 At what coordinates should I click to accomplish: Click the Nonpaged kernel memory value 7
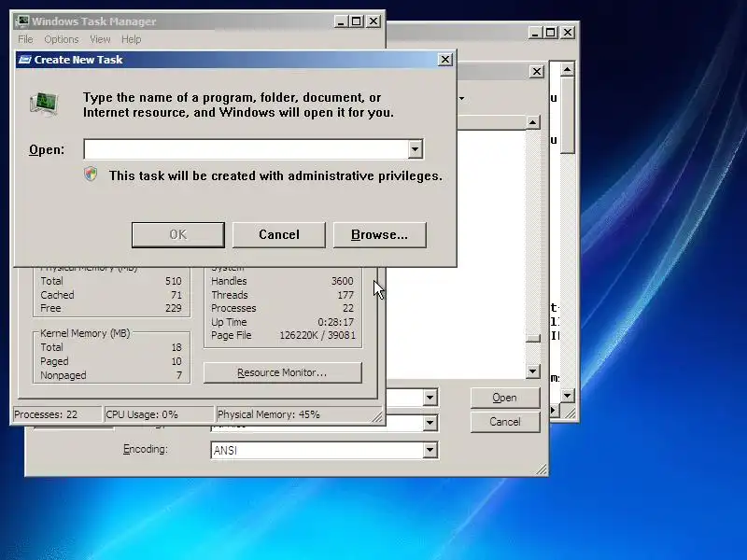(x=179, y=375)
